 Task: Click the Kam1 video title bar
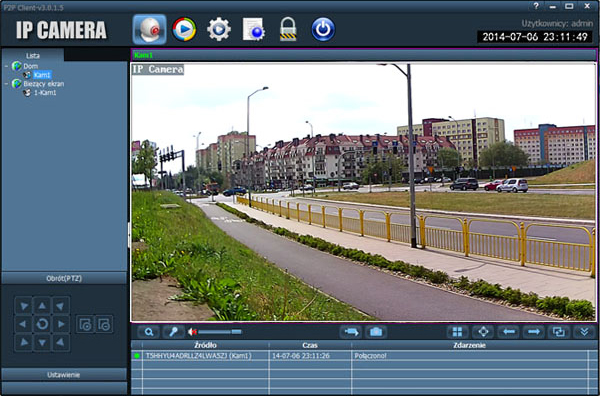(364, 55)
